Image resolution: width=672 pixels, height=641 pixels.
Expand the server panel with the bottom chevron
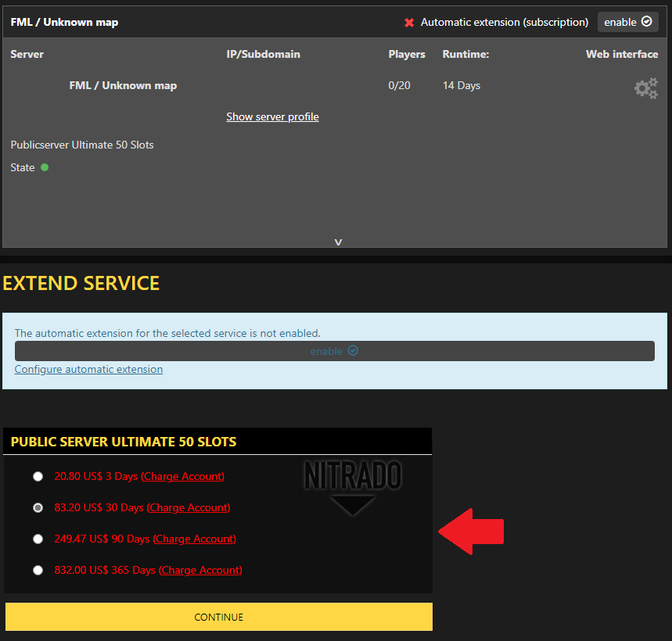pos(338,242)
